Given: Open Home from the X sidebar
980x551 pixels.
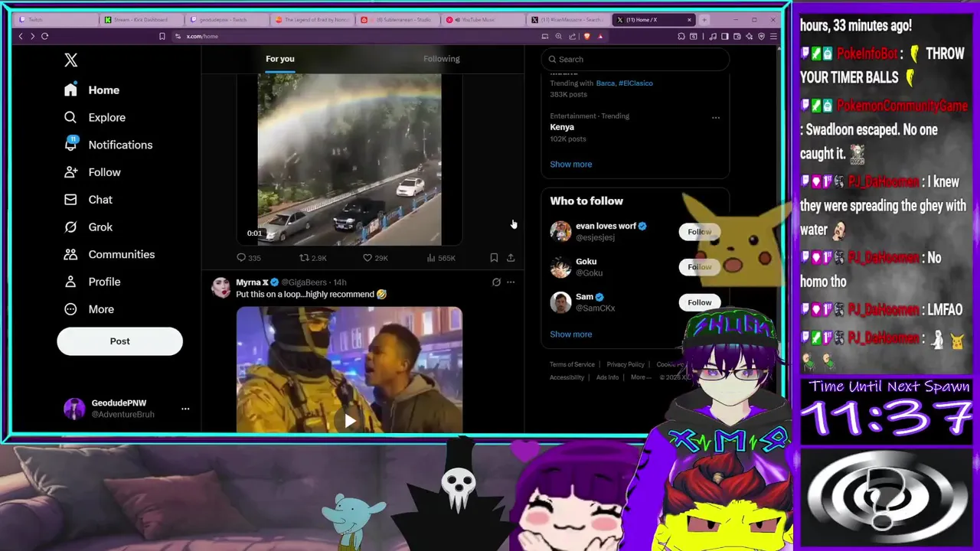Looking at the screenshot, I should click(92, 90).
